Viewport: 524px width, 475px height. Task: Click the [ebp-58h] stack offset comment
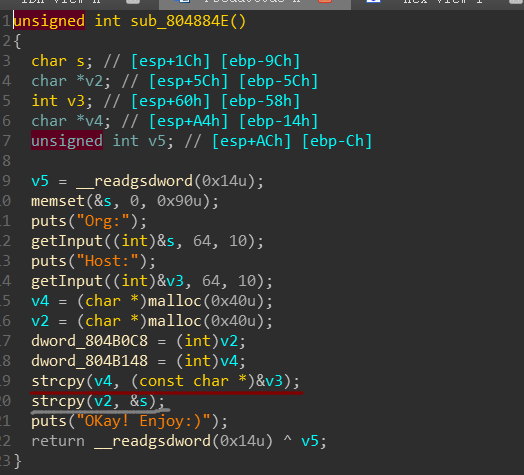(261, 101)
